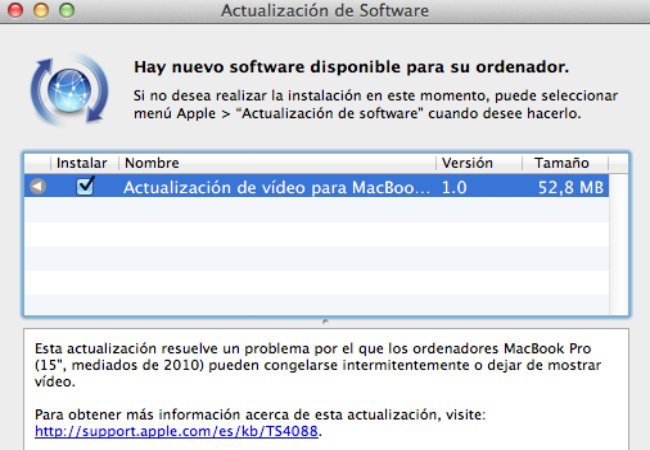Open the support.apple.com/es/kb/TS4088 link
Screen dimensions: 650x450
[x=178, y=432]
